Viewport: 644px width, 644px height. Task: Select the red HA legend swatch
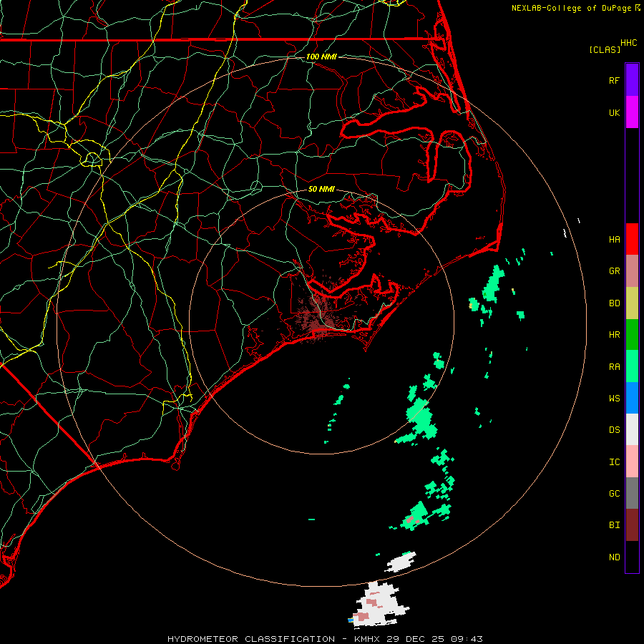pos(632,239)
